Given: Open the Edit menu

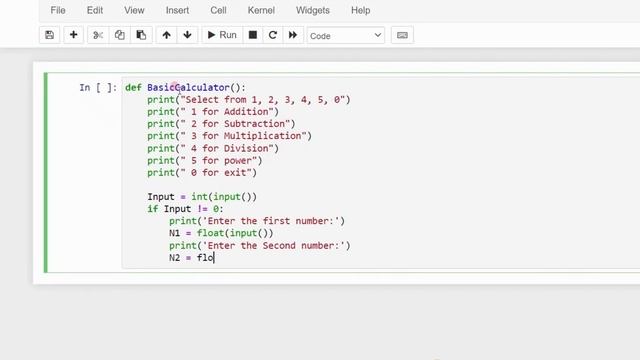Looking at the screenshot, I should (x=95, y=10).
